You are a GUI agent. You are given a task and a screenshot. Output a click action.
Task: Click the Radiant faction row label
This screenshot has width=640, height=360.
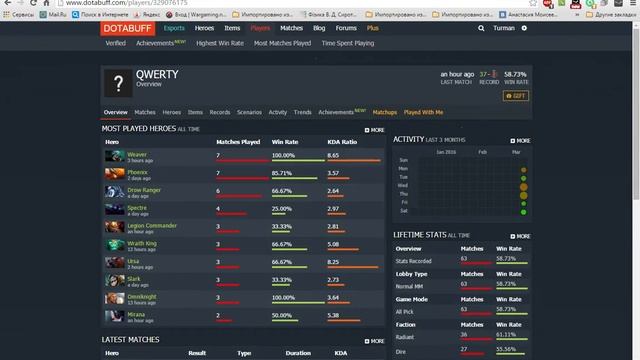pos(404,337)
